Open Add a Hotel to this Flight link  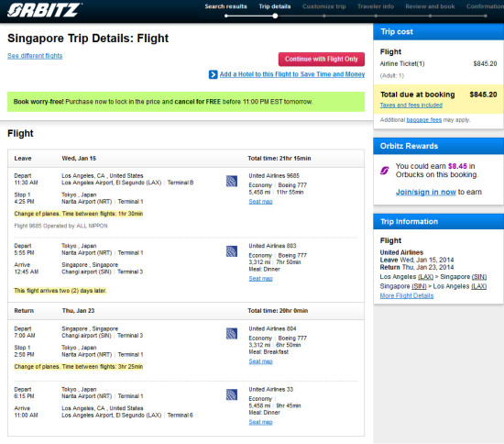[x=292, y=74]
